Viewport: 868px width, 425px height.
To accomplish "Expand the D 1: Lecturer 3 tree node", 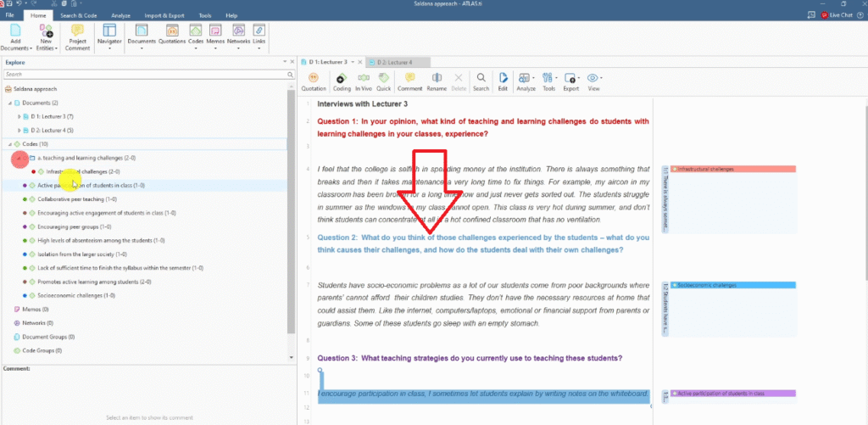I will click(x=19, y=116).
